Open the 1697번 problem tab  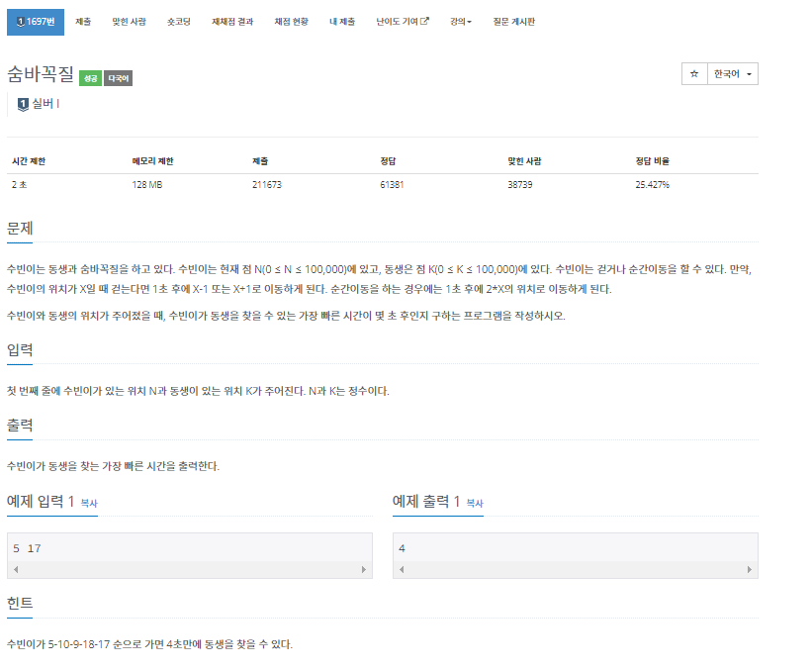pos(36,22)
